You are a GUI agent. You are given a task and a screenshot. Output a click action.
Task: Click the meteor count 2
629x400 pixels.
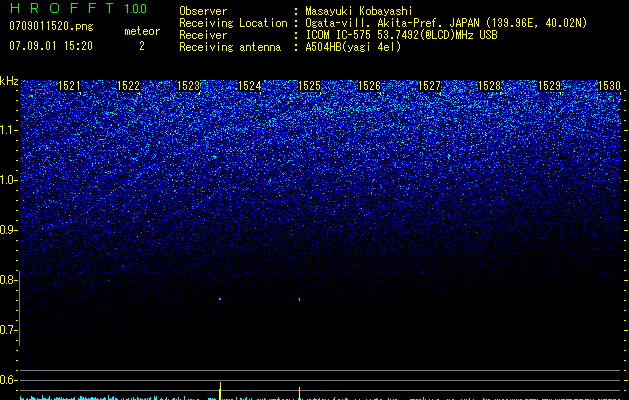142,46
